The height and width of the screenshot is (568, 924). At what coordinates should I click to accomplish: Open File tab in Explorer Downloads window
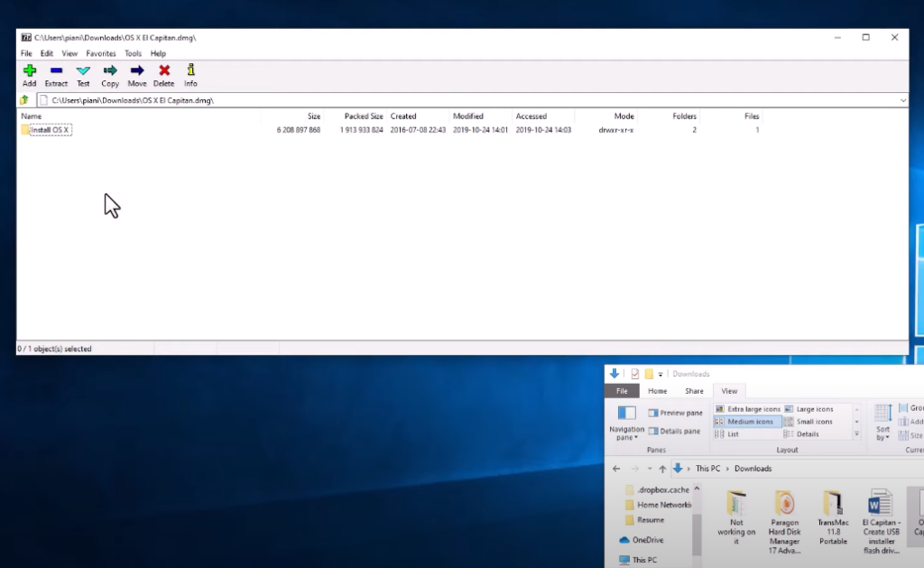coord(622,391)
